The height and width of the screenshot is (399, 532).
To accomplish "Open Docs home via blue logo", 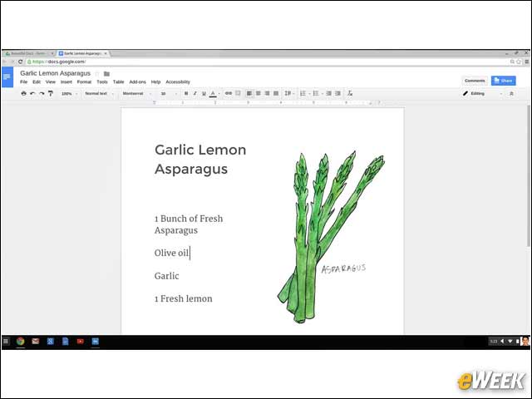I will (x=7, y=77).
